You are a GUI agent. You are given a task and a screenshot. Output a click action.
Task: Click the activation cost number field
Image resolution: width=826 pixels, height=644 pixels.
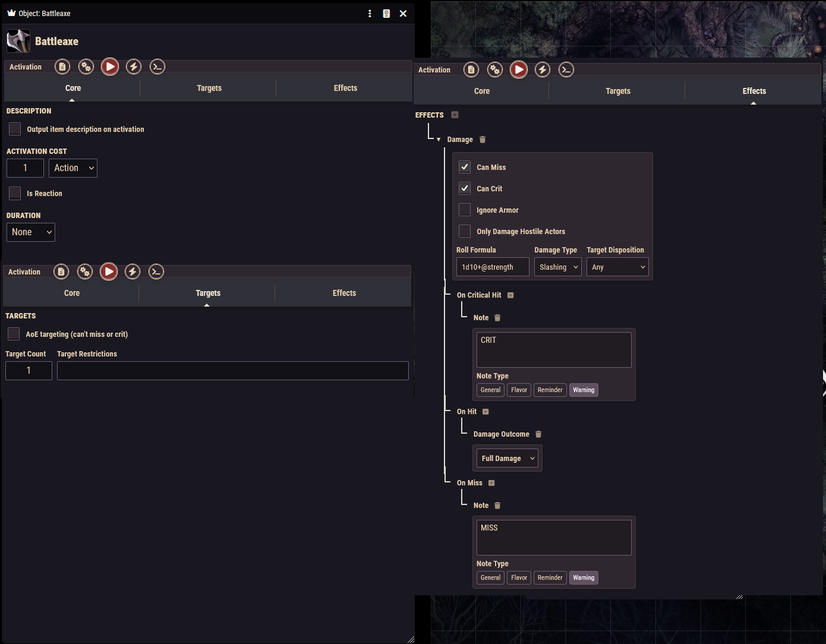[x=25, y=168]
